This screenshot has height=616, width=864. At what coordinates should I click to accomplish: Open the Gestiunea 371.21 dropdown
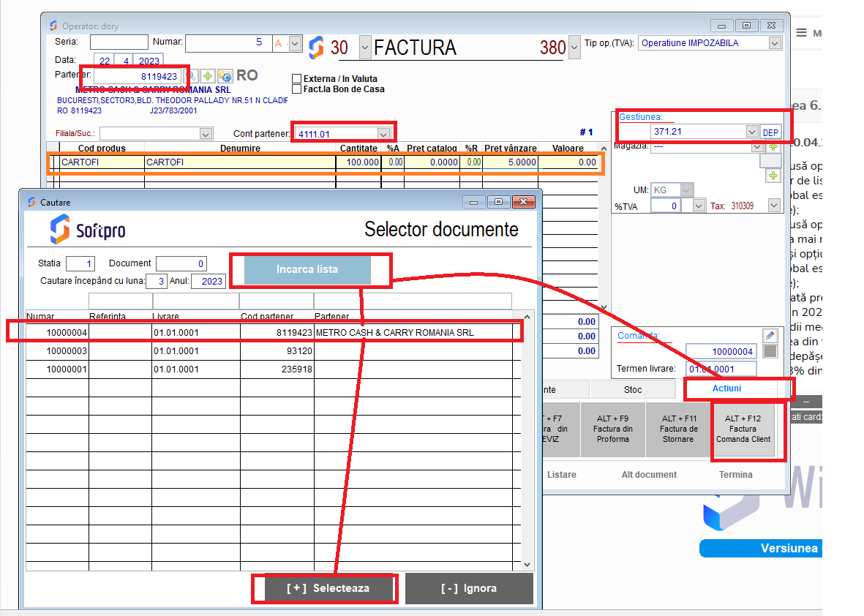tap(752, 132)
